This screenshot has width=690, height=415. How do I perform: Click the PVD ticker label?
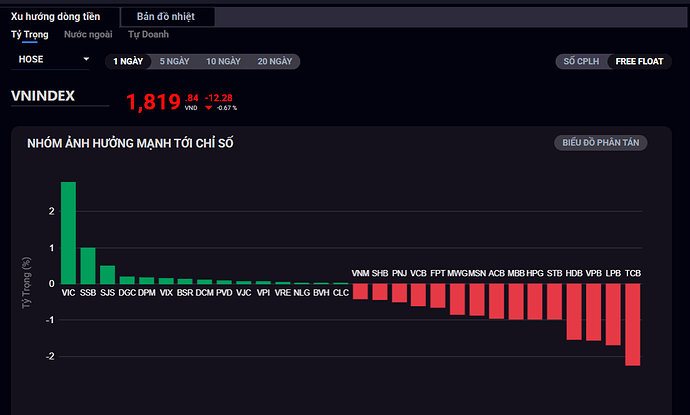pos(224,293)
